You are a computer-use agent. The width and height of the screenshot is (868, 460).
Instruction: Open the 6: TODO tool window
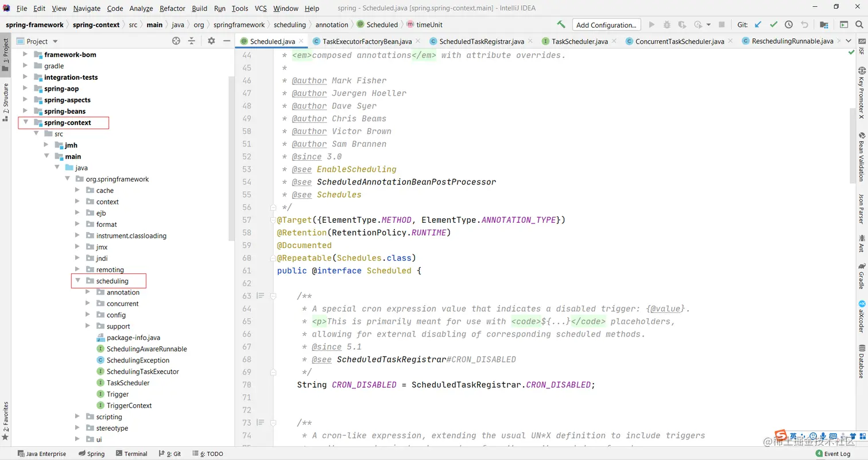point(207,454)
